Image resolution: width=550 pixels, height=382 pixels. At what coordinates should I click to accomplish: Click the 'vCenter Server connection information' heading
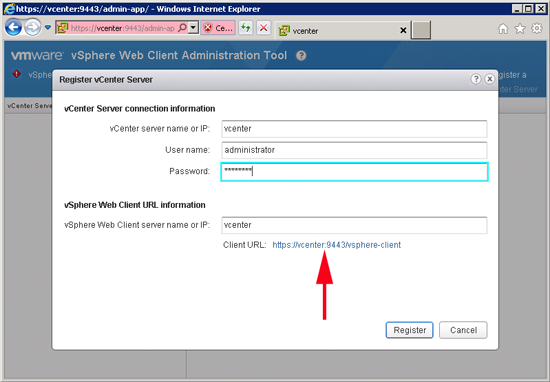coord(140,109)
